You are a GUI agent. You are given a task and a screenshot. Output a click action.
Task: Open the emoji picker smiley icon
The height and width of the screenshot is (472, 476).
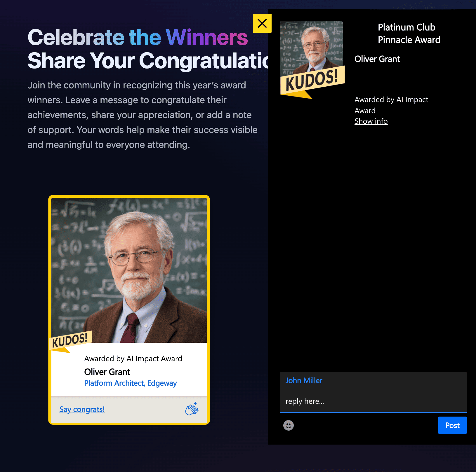point(289,425)
